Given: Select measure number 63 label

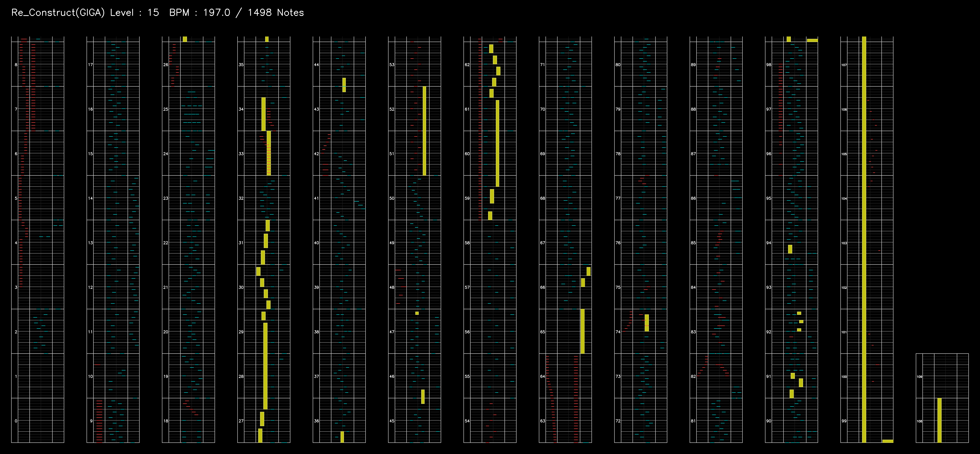Looking at the screenshot, I should 543,421.
